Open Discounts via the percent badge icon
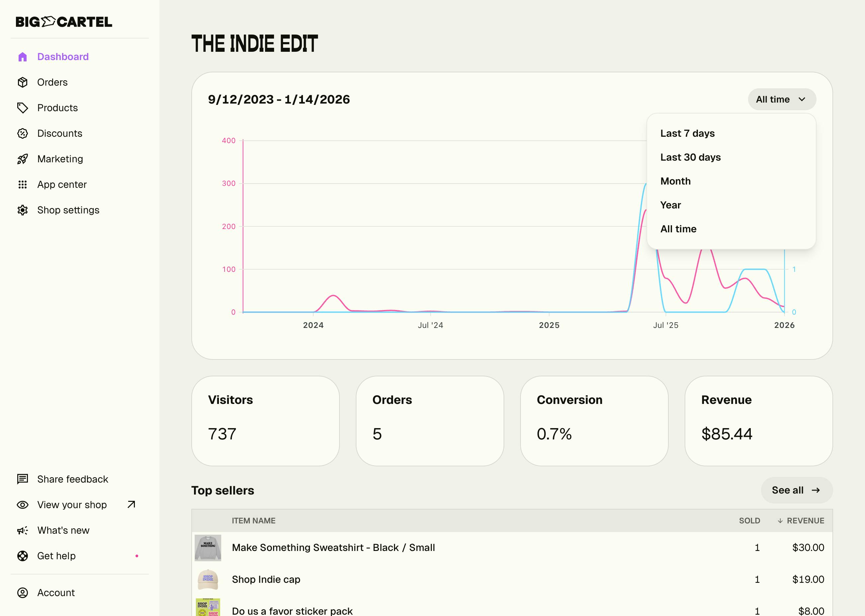Screen dimensions: 865x616 click(22, 133)
